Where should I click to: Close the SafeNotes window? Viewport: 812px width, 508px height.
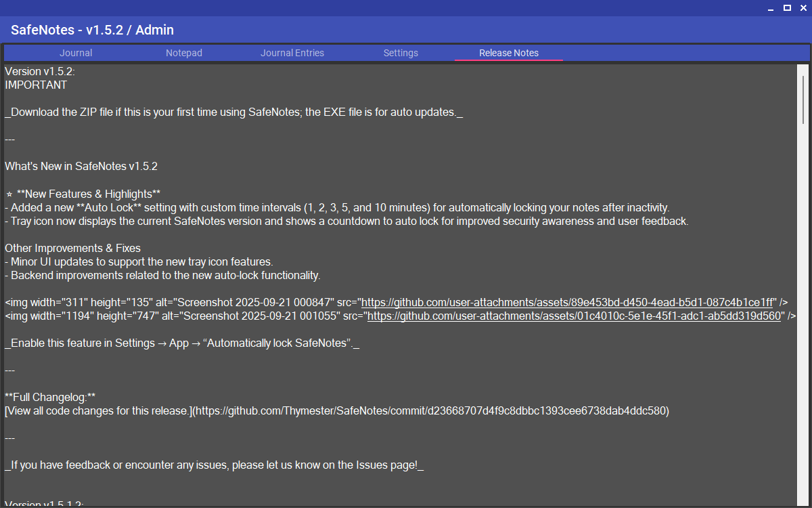(x=803, y=8)
